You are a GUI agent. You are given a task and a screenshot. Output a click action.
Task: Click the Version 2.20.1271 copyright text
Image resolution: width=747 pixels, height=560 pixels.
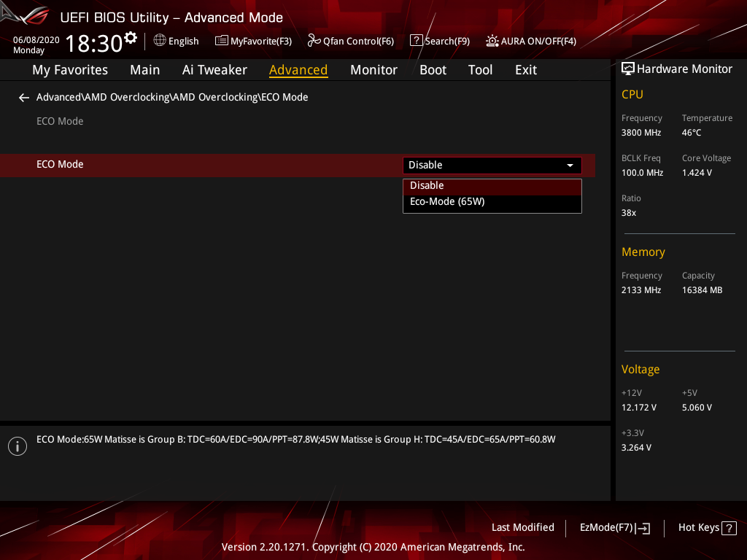[373, 547]
